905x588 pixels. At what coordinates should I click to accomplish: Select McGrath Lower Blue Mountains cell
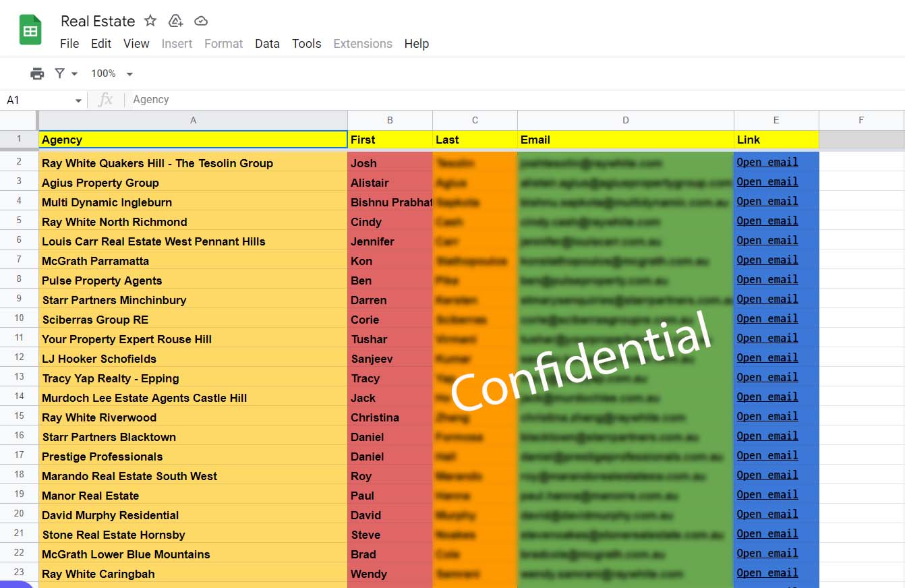click(193, 554)
